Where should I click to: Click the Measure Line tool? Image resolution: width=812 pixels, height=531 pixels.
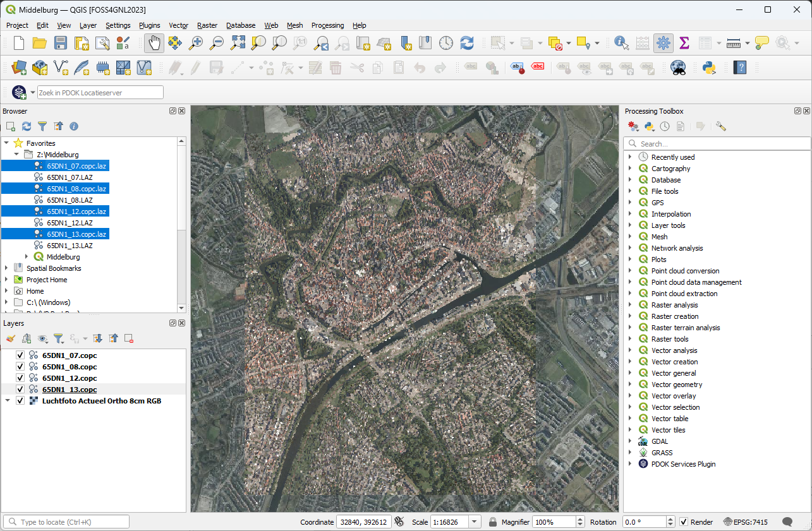[732, 44]
